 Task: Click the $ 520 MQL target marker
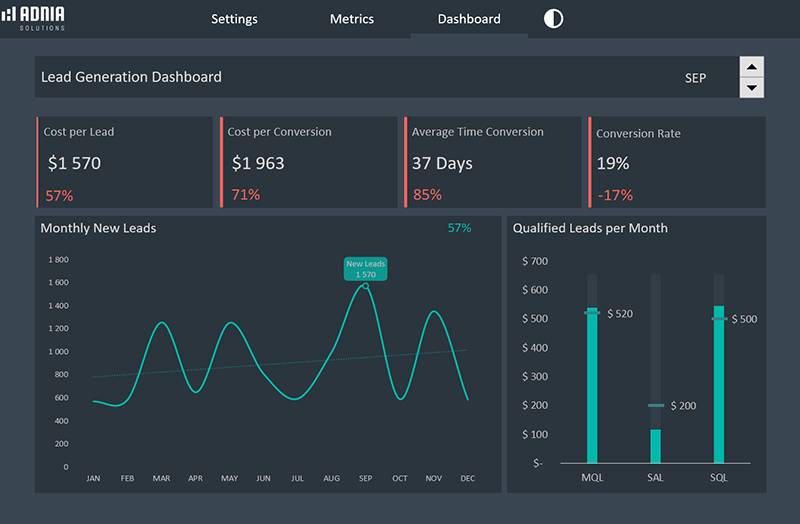592,313
